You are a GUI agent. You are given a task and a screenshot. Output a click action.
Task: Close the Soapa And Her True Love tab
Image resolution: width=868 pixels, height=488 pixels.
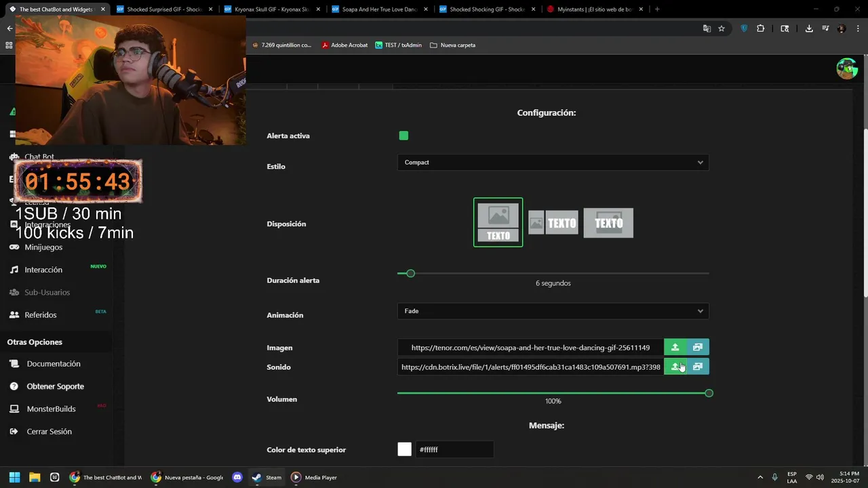tap(425, 9)
